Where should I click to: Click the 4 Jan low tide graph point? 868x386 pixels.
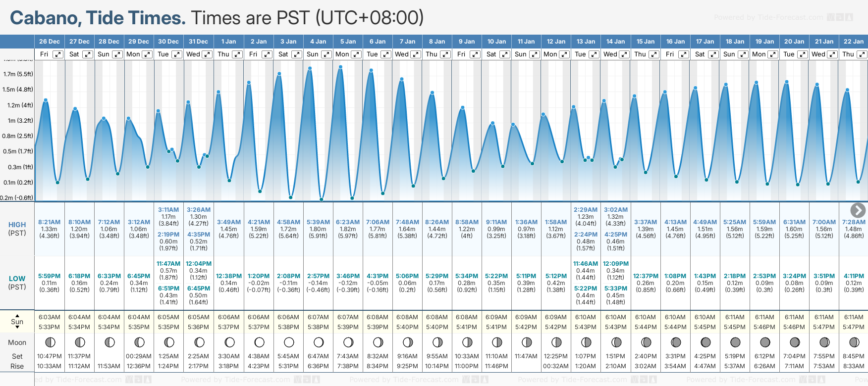coord(322,199)
